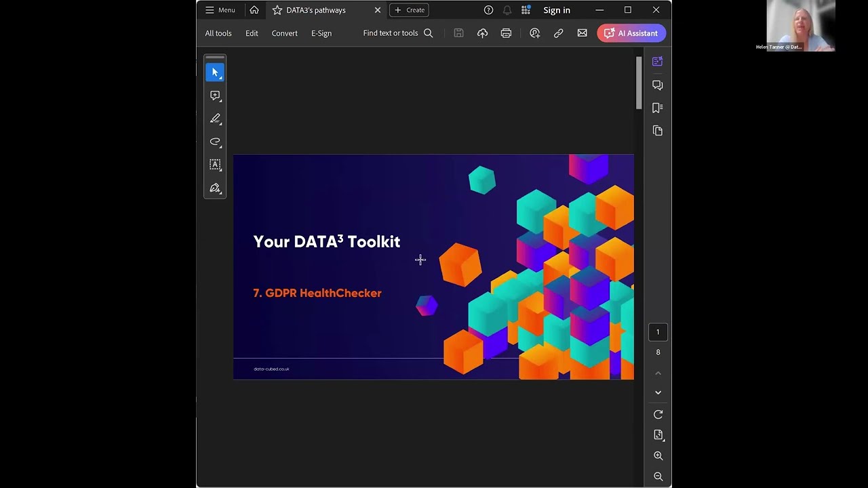Close the DATA3's pathways tab
The image size is (868, 488).
coord(378,10)
